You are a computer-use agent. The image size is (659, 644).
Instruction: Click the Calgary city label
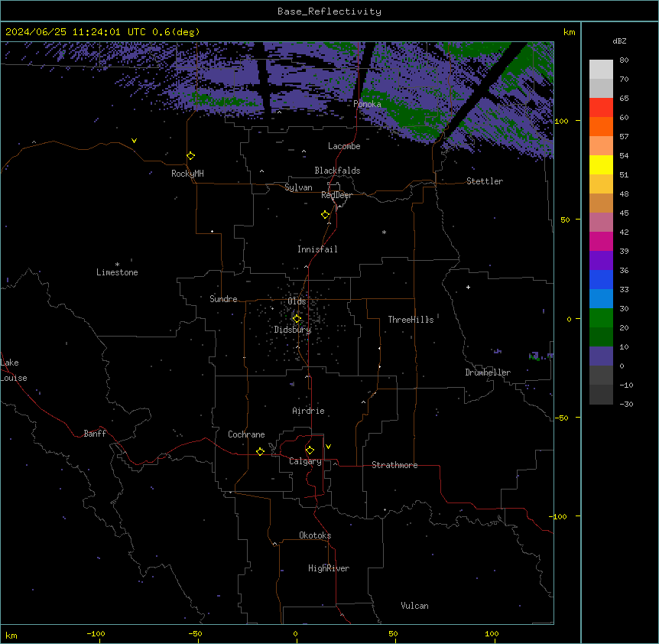point(305,461)
